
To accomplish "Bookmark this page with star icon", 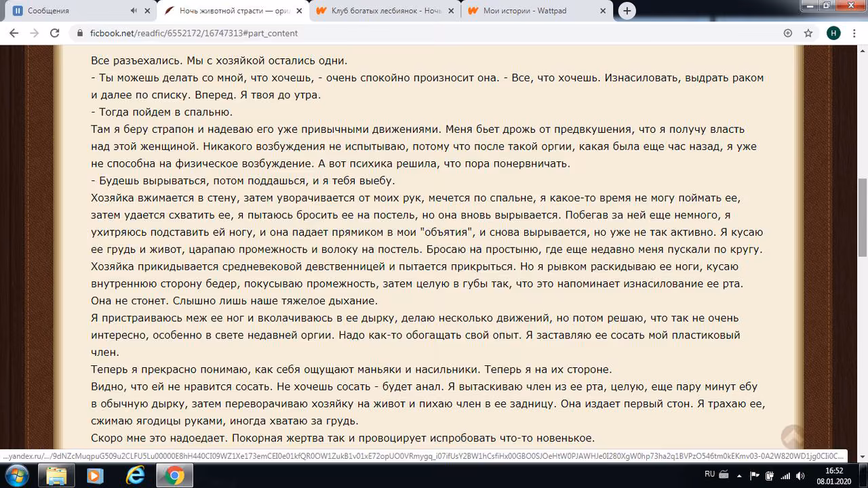I will [x=808, y=33].
